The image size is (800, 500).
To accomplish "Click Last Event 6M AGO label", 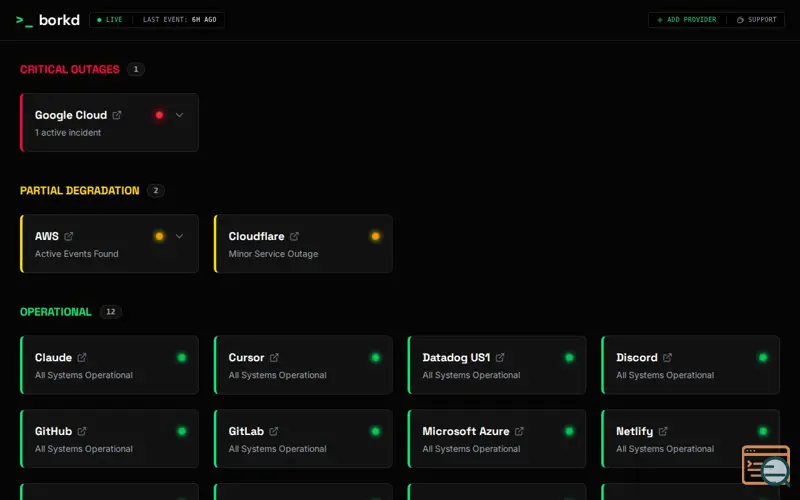I will pos(180,20).
